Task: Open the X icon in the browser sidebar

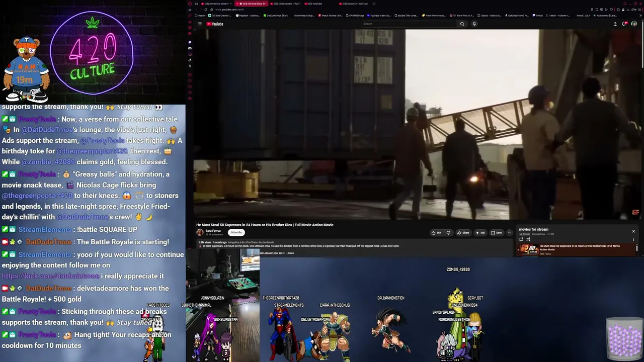Action: pyautogui.click(x=190, y=66)
